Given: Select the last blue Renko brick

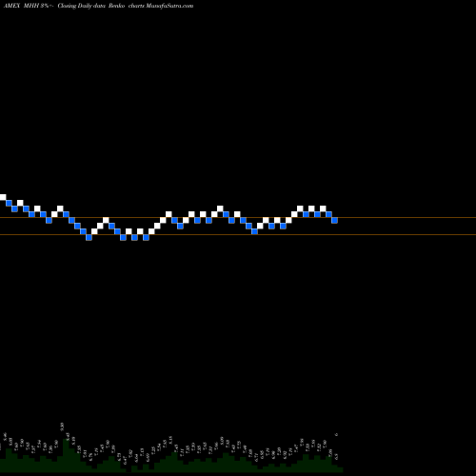Looking at the screenshot, I should (334, 220).
